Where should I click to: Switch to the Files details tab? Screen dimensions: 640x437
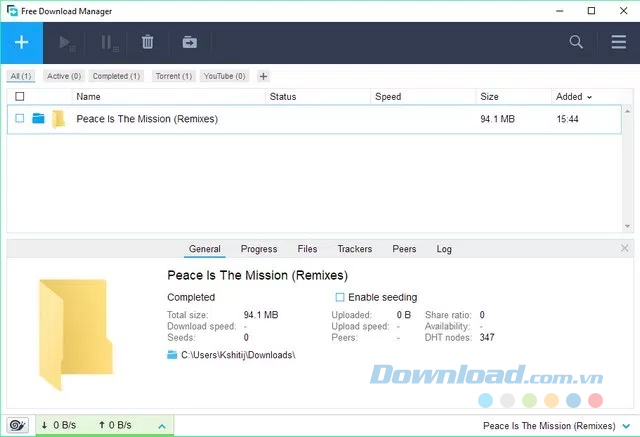pos(307,249)
